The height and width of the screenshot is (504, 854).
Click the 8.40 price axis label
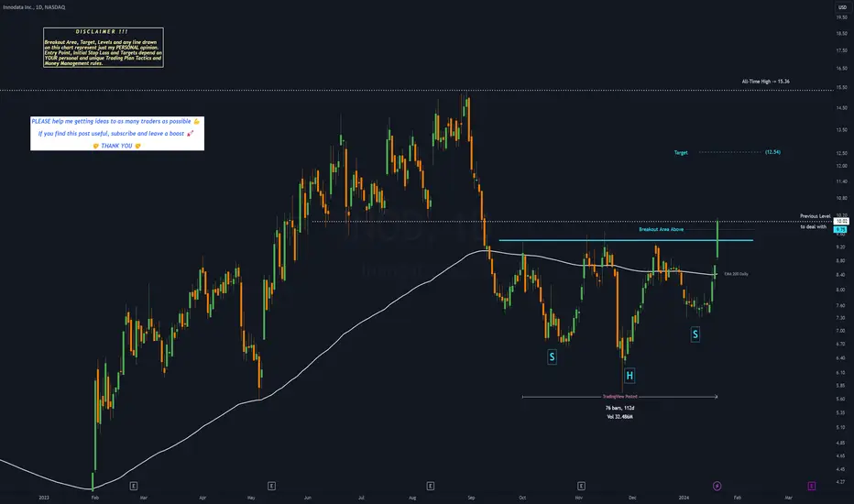[840, 275]
